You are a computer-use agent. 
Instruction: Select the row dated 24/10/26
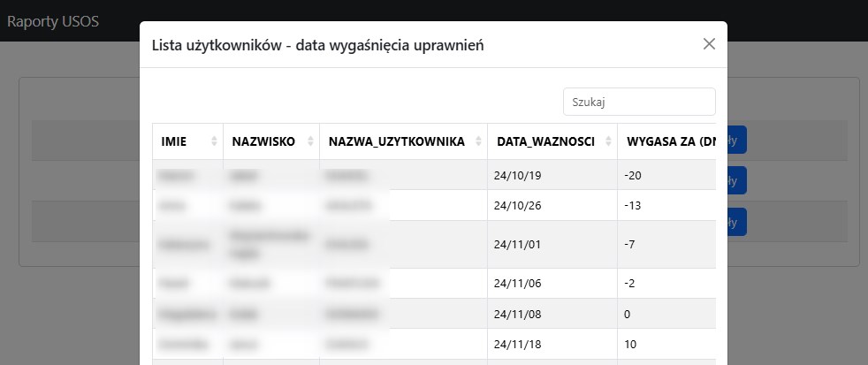(434, 206)
